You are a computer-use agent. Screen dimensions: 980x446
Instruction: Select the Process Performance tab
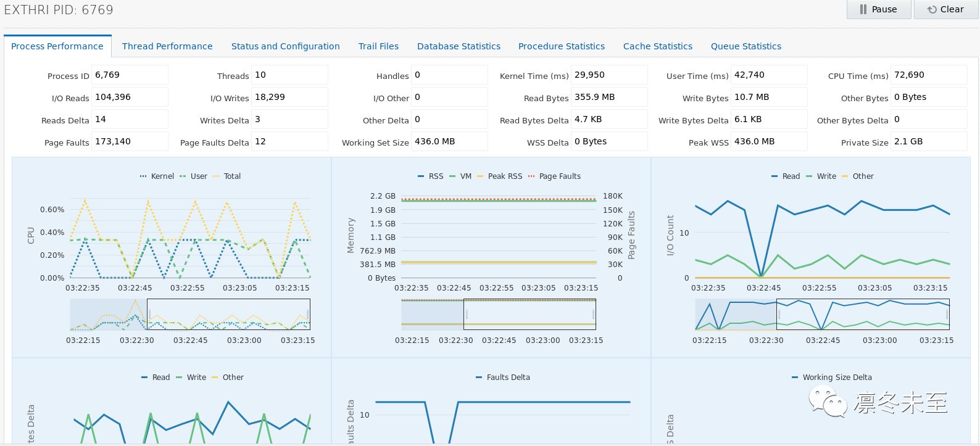pos(57,46)
